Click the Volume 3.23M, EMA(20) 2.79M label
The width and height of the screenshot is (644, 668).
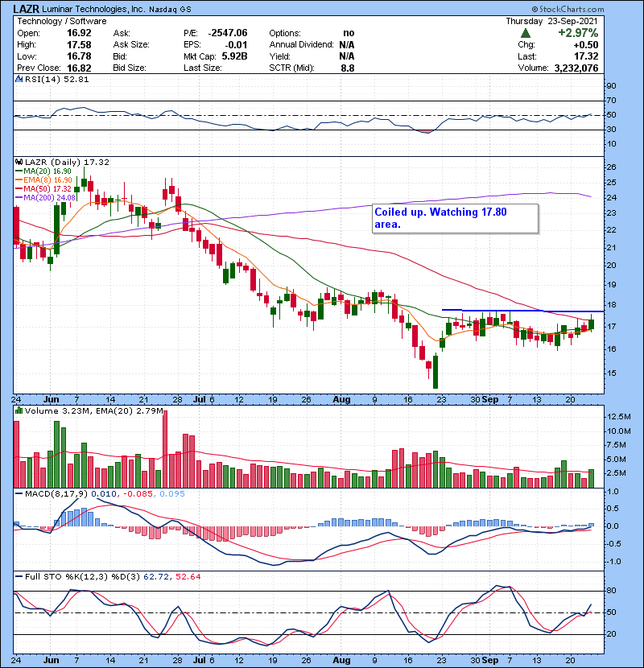pyautogui.click(x=93, y=411)
